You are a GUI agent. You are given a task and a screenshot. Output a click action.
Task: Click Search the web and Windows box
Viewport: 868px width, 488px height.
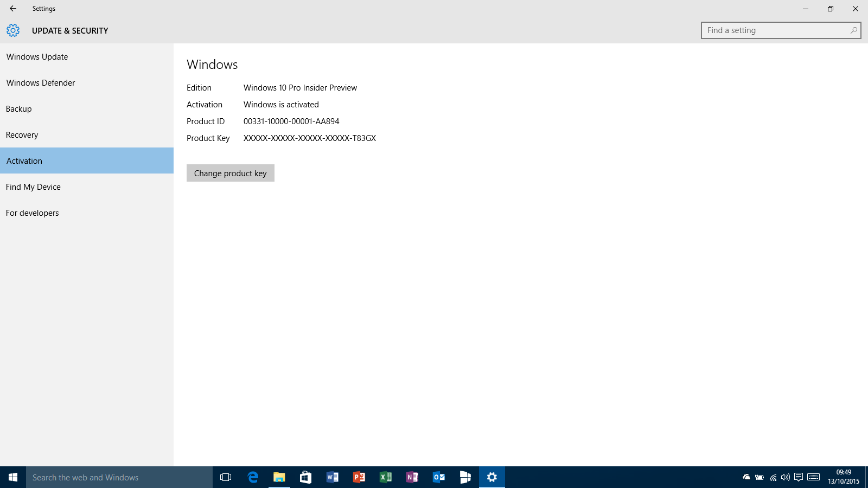[x=119, y=477]
